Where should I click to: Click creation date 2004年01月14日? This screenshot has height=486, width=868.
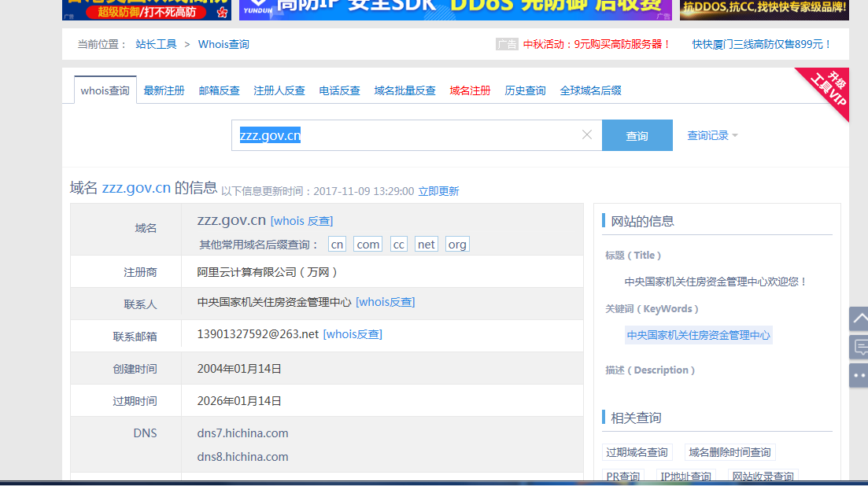coord(239,369)
